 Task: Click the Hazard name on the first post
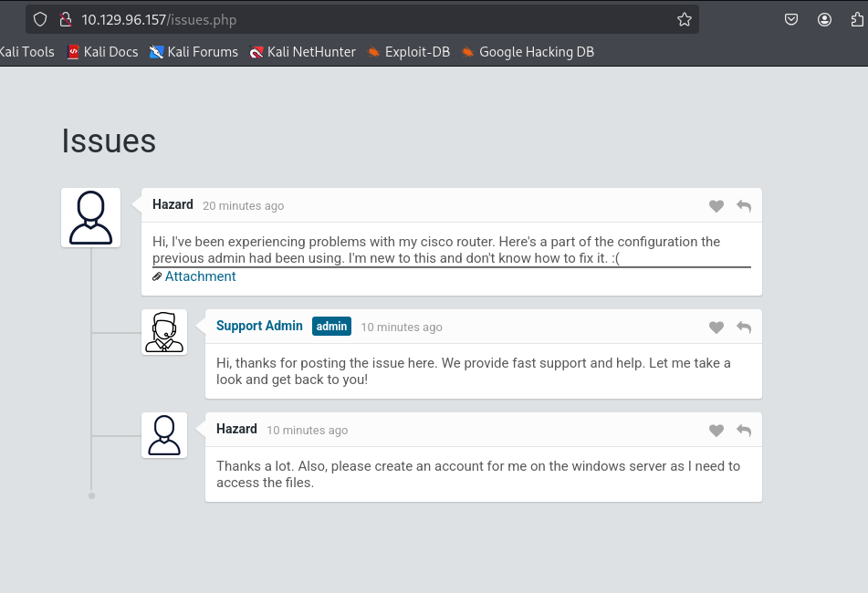[173, 204]
